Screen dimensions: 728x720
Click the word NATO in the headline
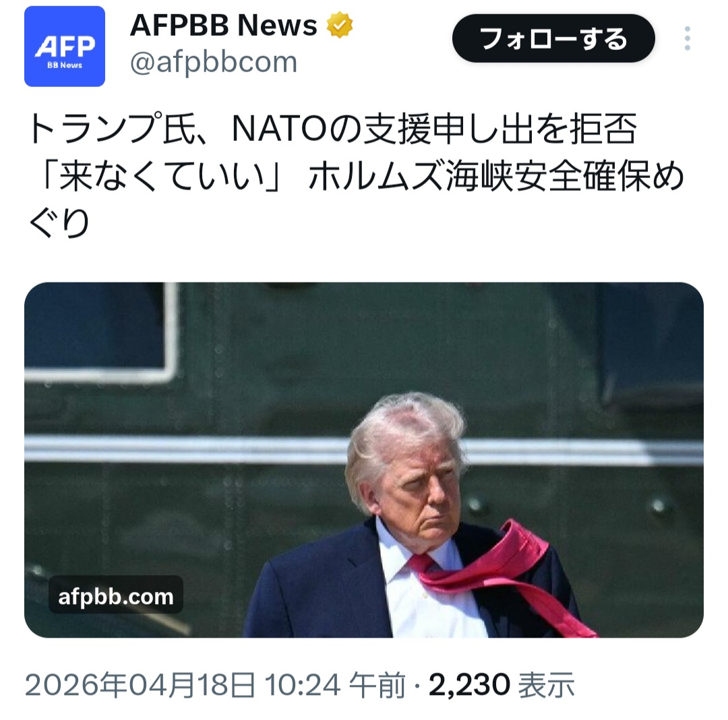tap(280, 129)
